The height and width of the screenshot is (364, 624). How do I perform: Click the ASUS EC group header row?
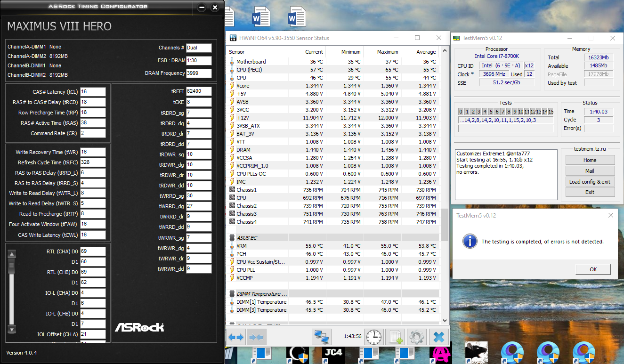point(333,237)
